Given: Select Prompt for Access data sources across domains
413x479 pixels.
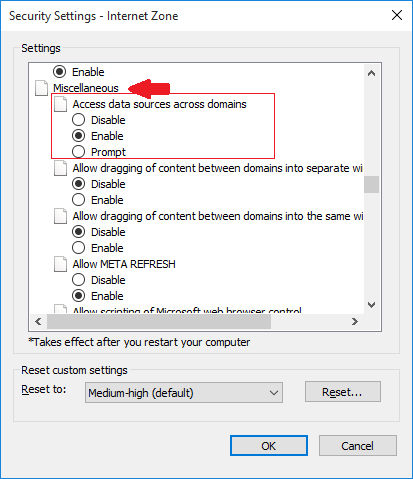Looking at the screenshot, I should [79, 152].
